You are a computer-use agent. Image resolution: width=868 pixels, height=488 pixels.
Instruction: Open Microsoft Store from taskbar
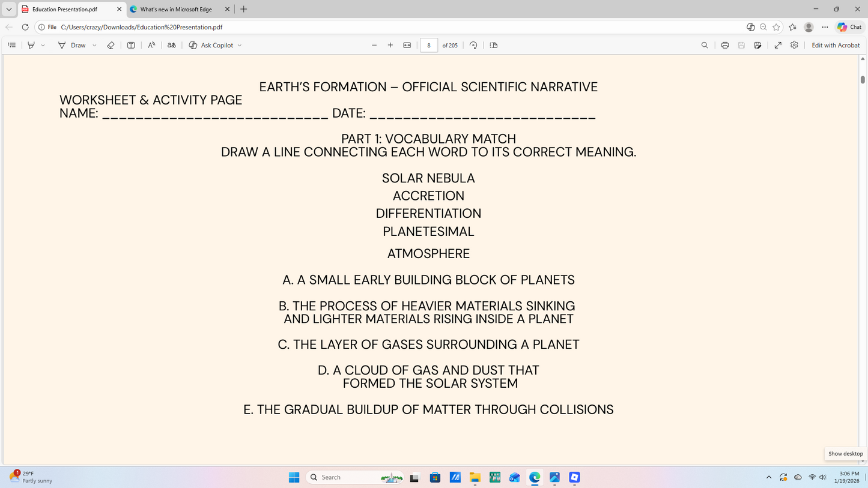coord(436,477)
